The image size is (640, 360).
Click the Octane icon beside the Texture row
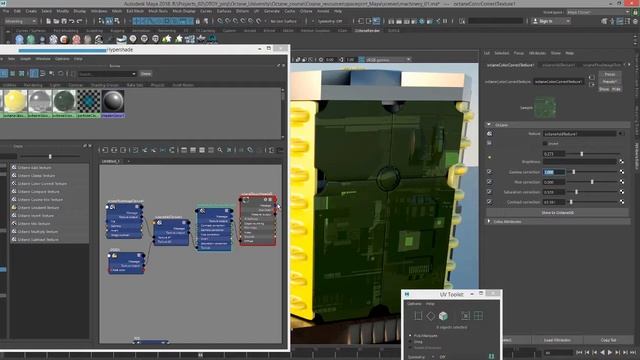[x=489, y=133]
